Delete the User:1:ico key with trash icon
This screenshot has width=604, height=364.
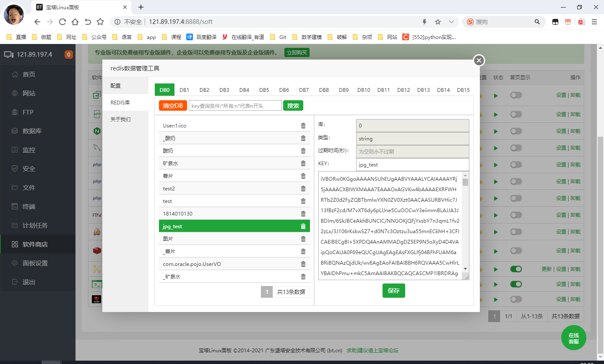tap(303, 126)
